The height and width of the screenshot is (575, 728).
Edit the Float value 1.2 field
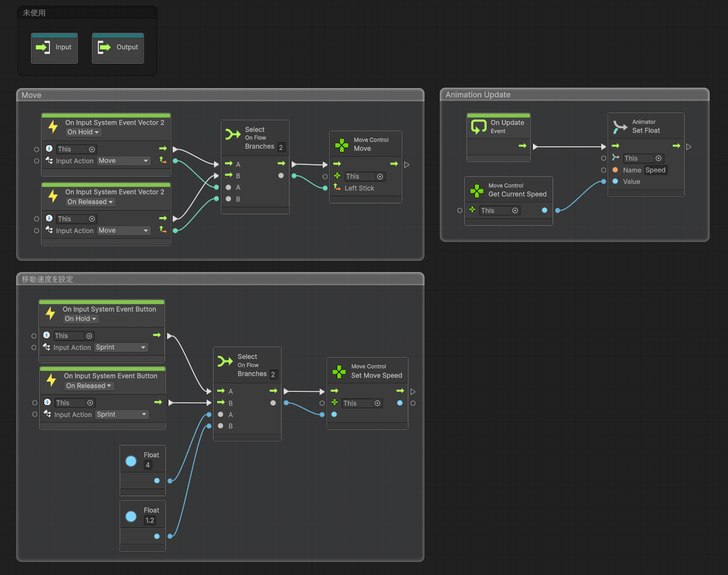[150, 520]
